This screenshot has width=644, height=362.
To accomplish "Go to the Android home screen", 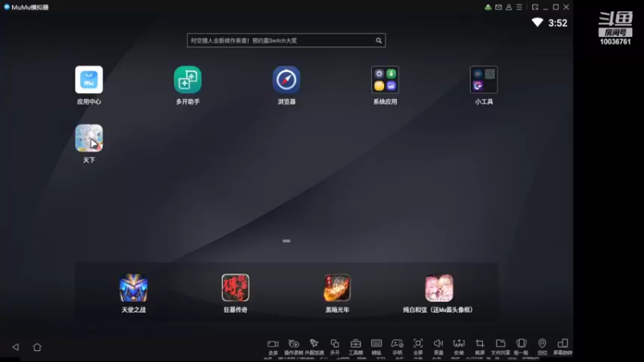I will [x=37, y=347].
